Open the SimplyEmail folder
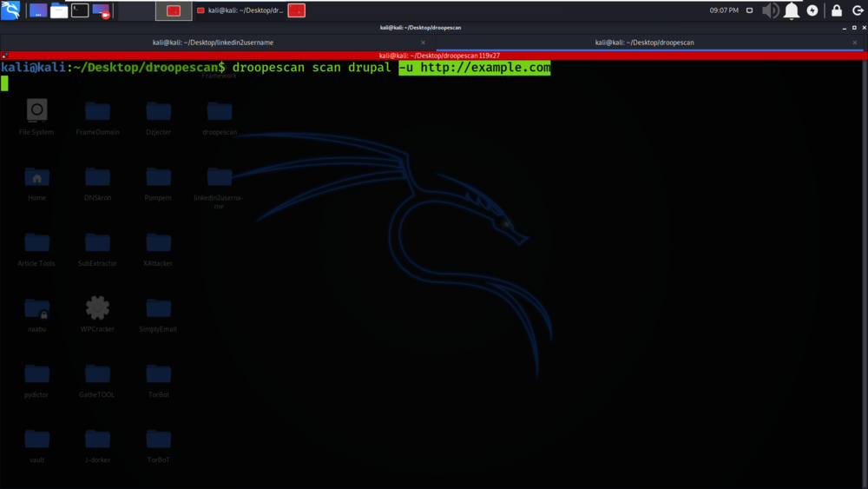 point(158,314)
